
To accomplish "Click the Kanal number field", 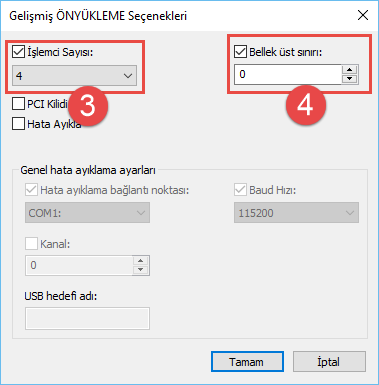I will click(79, 265).
